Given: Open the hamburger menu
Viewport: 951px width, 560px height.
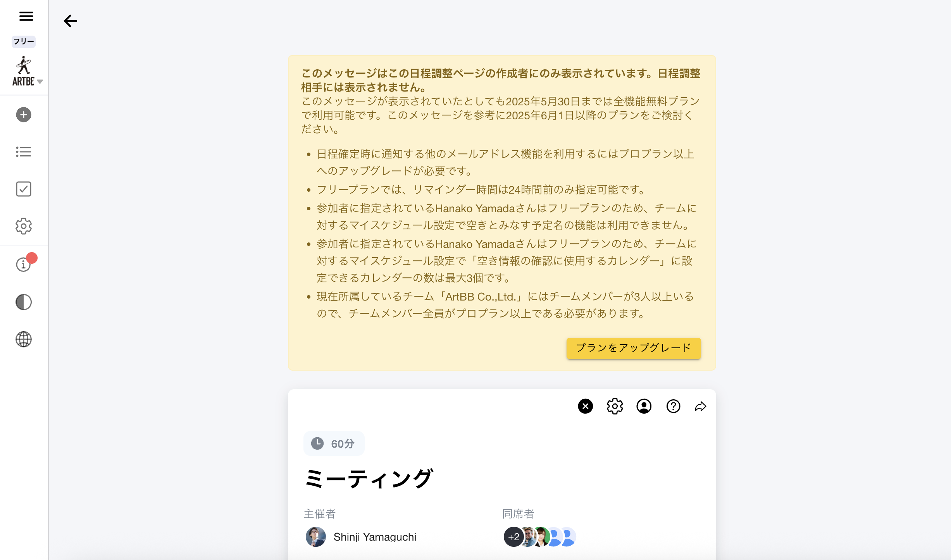Looking at the screenshot, I should (x=26, y=16).
